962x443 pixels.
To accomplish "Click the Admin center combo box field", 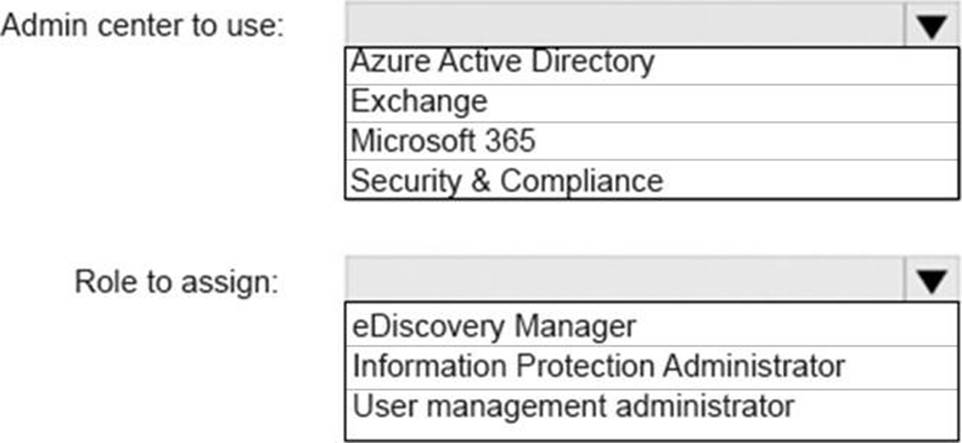I will pyautogui.click(x=624, y=26).
